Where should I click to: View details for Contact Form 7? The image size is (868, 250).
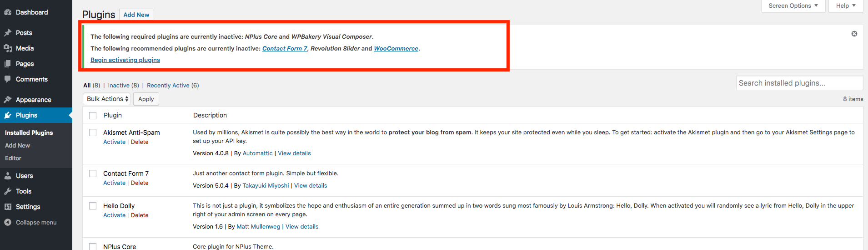tap(311, 185)
